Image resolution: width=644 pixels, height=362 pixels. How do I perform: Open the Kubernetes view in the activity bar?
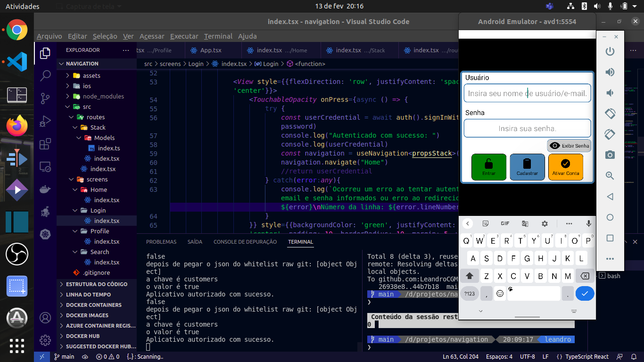45,234
